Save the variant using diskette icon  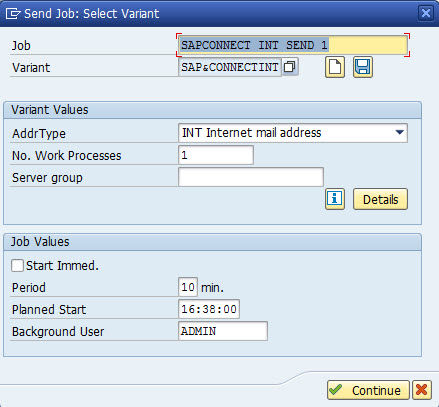(x=363, y=67)
